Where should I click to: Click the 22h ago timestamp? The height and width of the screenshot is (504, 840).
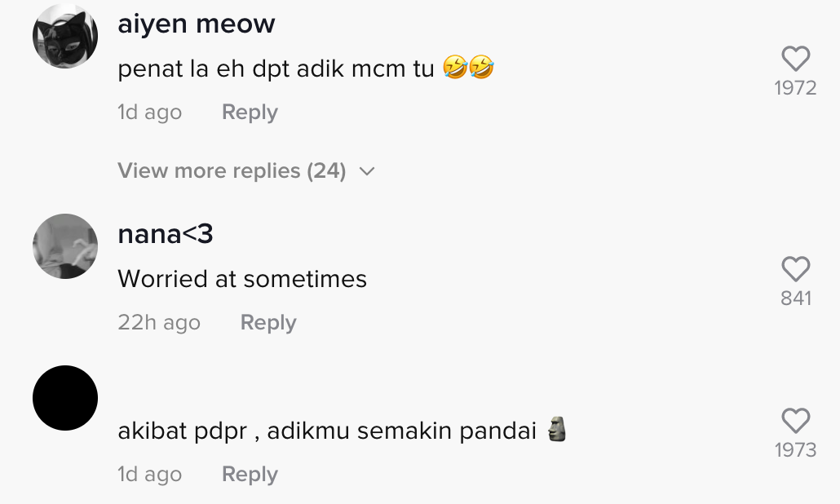159,323
